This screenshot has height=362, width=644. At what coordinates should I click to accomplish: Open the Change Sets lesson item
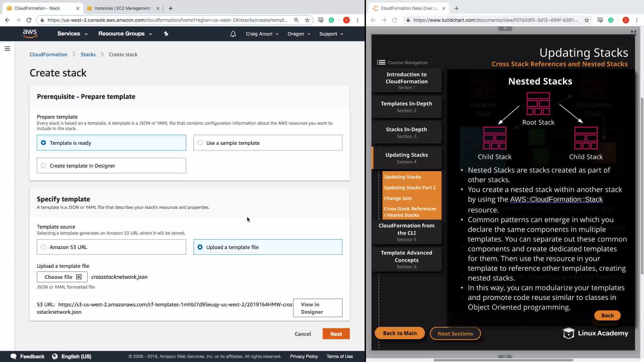(x=398, y=198)
